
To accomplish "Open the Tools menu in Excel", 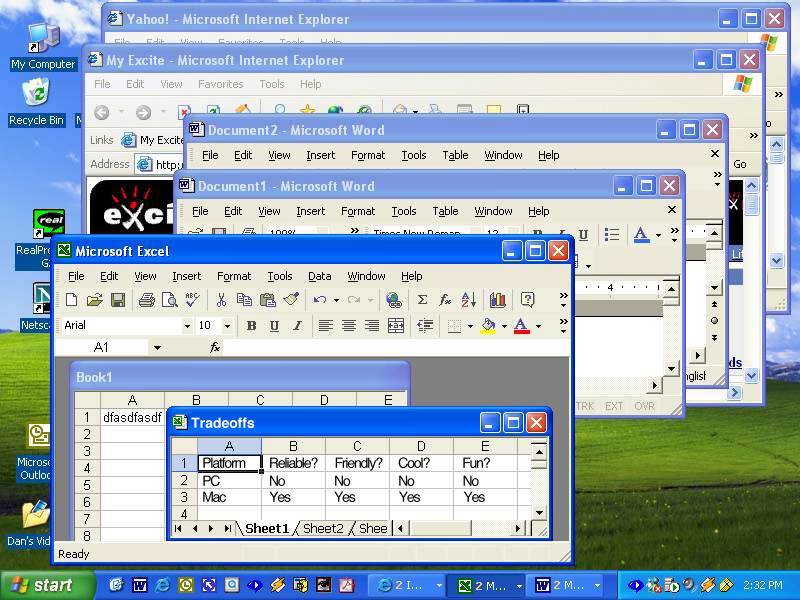I will click(x=280, y=276).
